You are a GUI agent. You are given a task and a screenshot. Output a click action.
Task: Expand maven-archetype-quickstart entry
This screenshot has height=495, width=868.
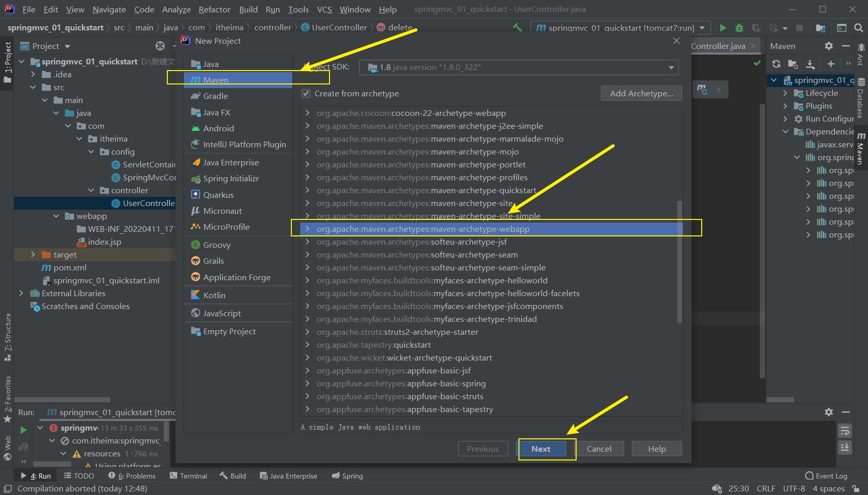click(307, 191)
